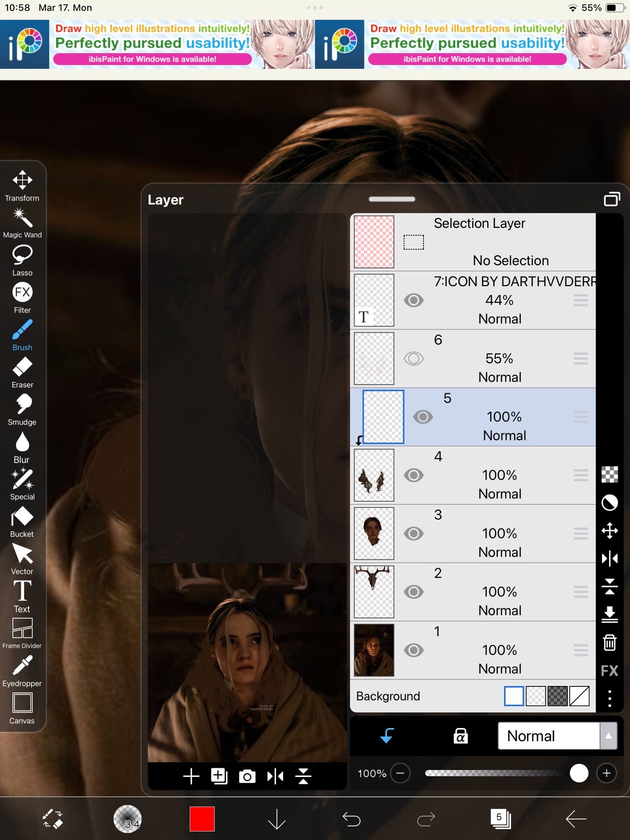Import a photo via camera icon
Viewport: 630px width, 840px height.
click(x=247, y=777)
